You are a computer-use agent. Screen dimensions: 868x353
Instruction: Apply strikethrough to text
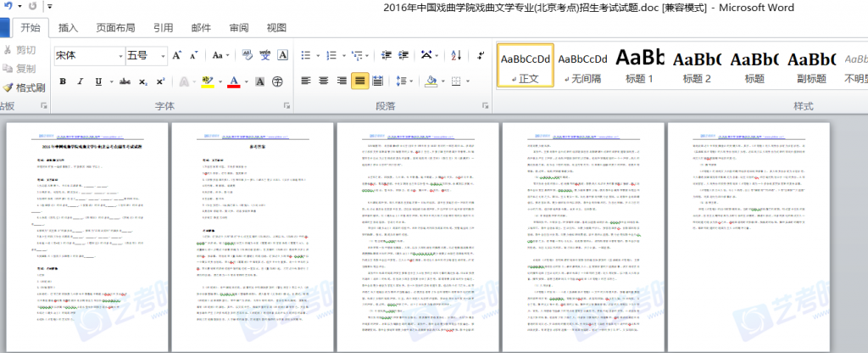(125, 81)
